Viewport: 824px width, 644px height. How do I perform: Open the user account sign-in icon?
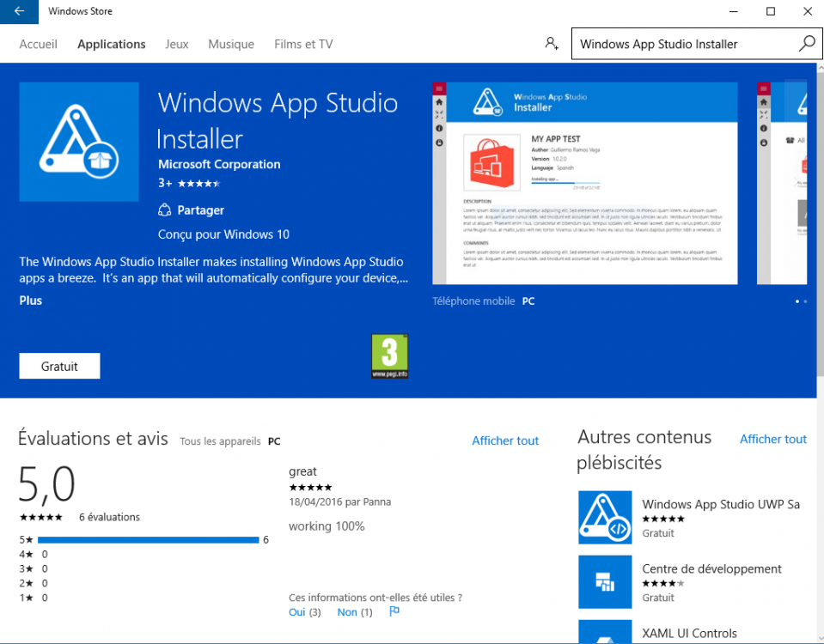[x=551, y=44]
